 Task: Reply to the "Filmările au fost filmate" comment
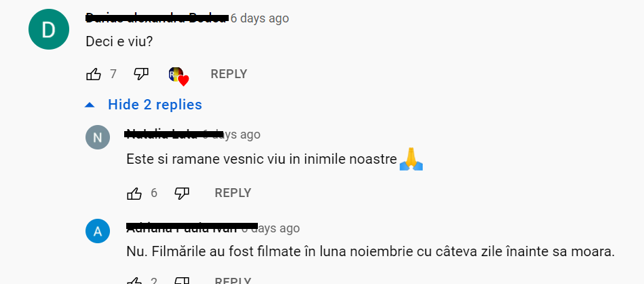pyautogui.click(x=233, y=281)
